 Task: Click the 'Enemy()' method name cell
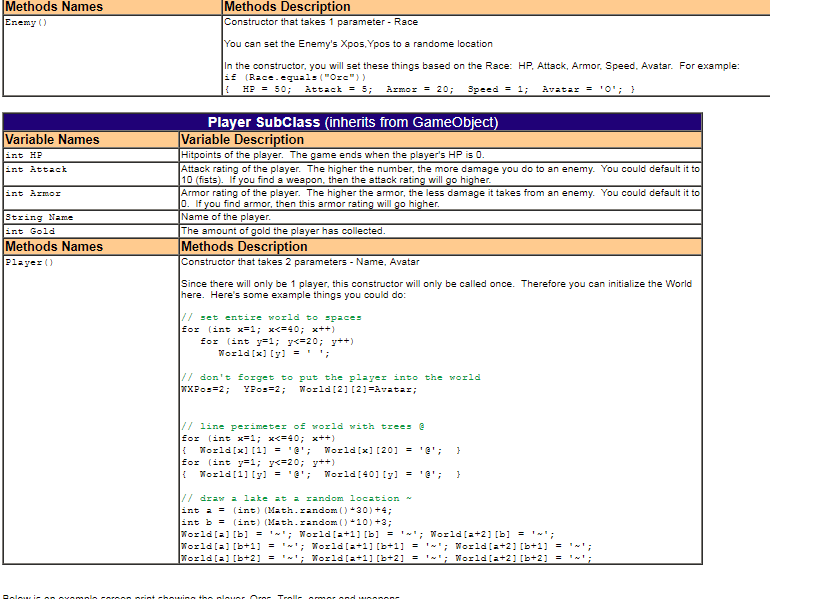[112, 55]
